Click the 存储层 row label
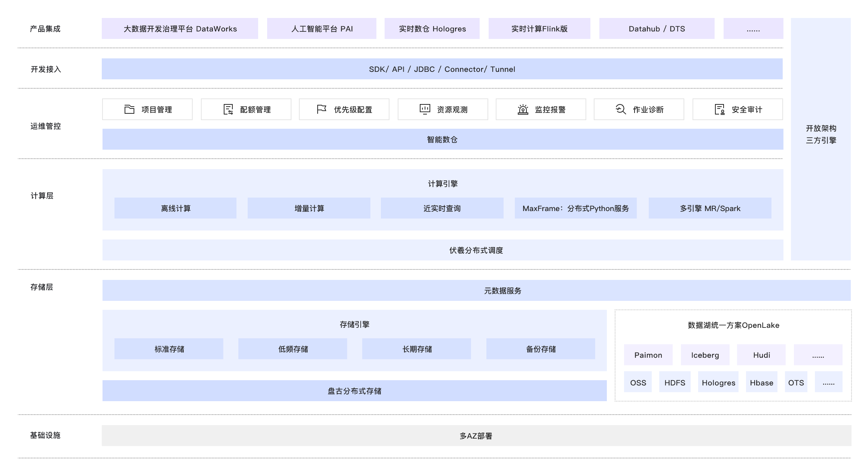The height and width of the screenshot is (473, 868). [x=42, y=287]
